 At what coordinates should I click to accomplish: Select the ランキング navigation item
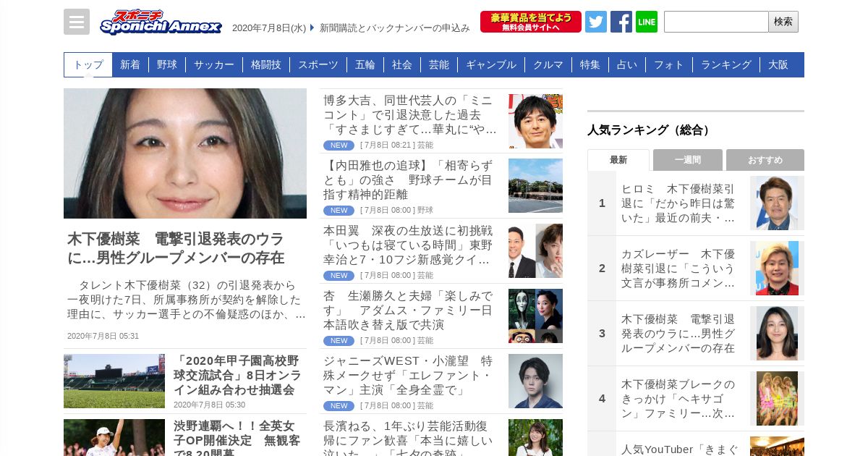[726, 64]
